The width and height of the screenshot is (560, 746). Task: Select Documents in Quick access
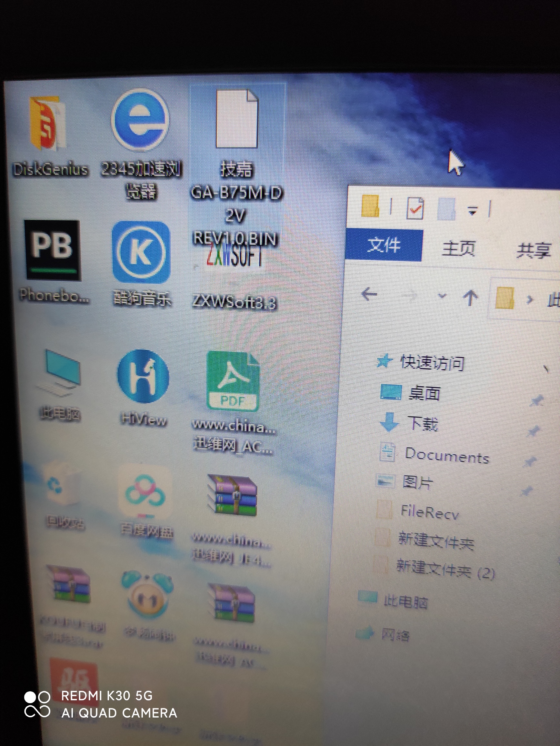(x=447, y=455)
